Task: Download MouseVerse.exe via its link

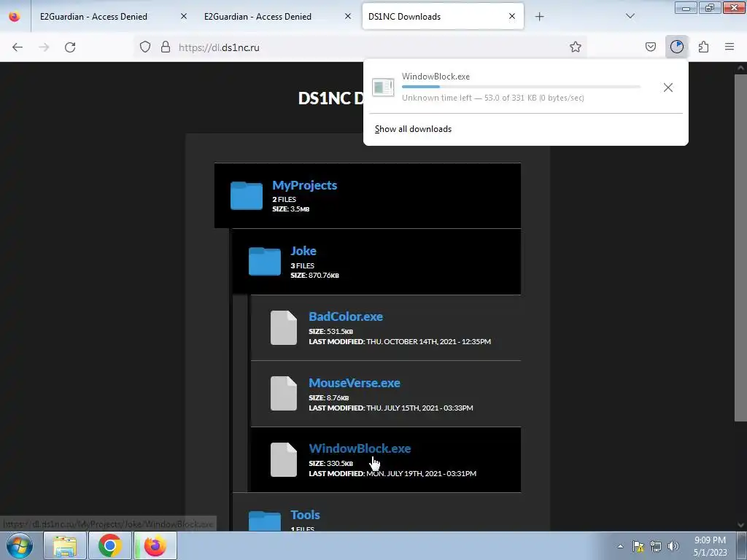Action: 355,383
